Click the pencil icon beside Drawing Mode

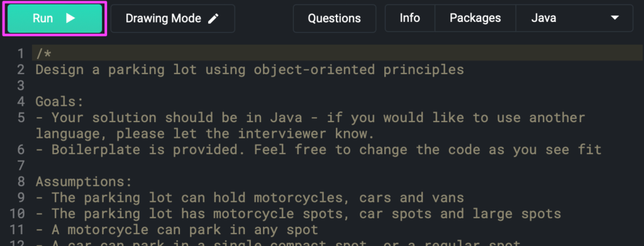213,18
